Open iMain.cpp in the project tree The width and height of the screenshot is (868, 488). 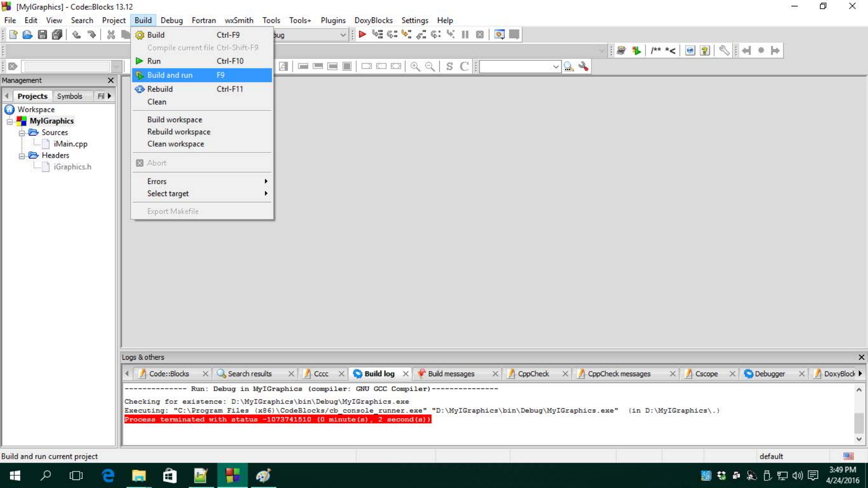pyautogui.click(x=70, y=144)
